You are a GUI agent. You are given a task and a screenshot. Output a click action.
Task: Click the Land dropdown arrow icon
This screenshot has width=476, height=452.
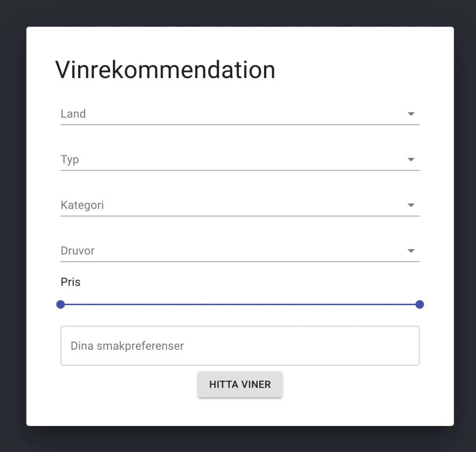point(411,114)
